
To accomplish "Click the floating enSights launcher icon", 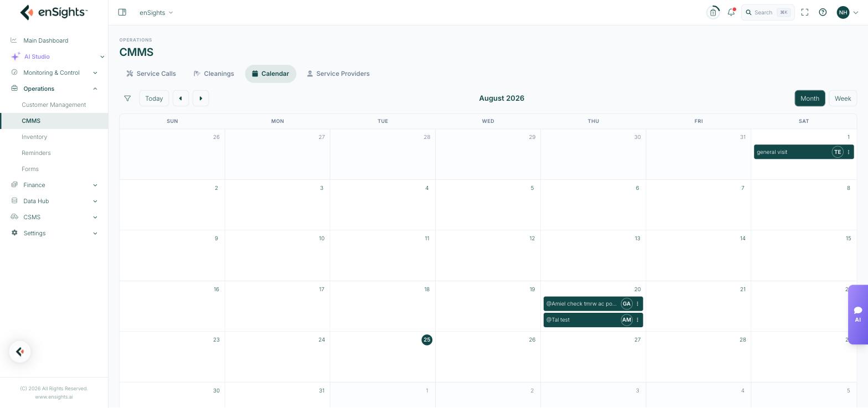I will [20, 352].
